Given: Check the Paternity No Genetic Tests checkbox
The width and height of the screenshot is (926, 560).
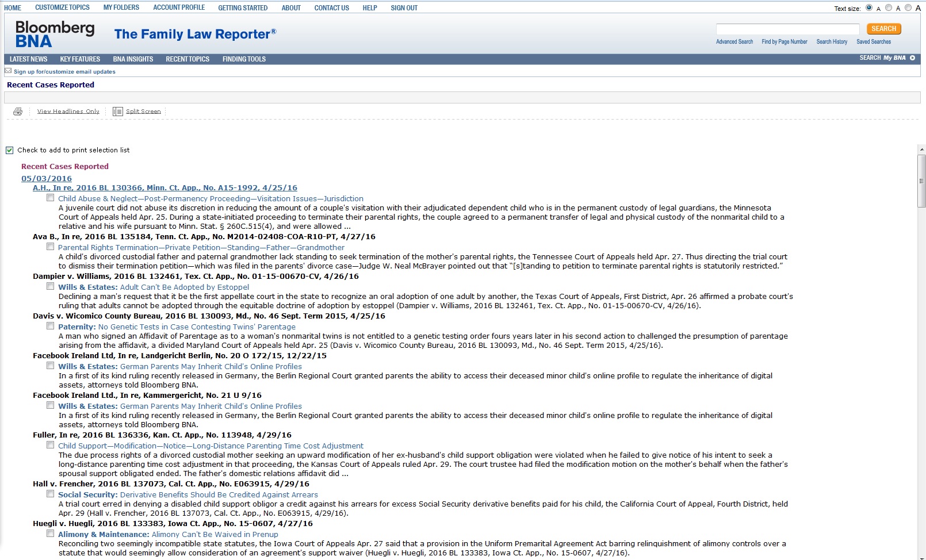Looking at the screenshot, I should (51, 326).
